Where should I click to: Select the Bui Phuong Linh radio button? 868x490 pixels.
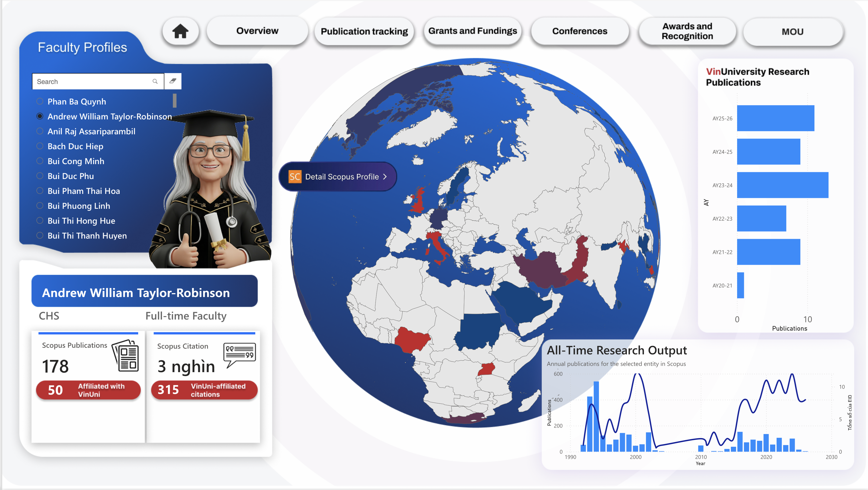(40, 206)
